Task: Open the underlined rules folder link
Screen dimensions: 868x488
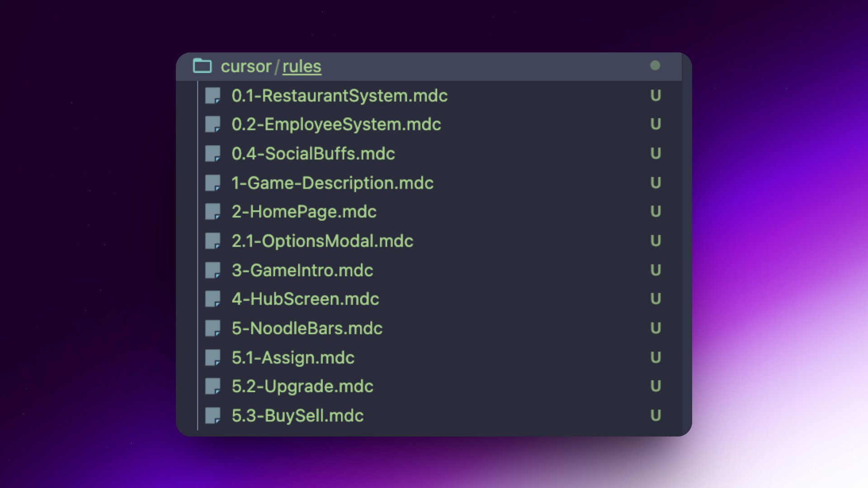Action: point(302,66)
